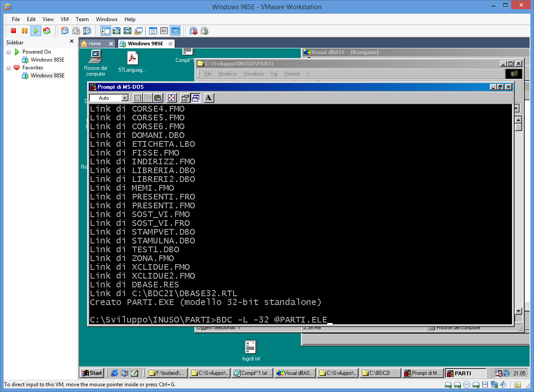Open the Preferiti menu in Explorer window
Viewport: 534px width, 392px height.
292,74
